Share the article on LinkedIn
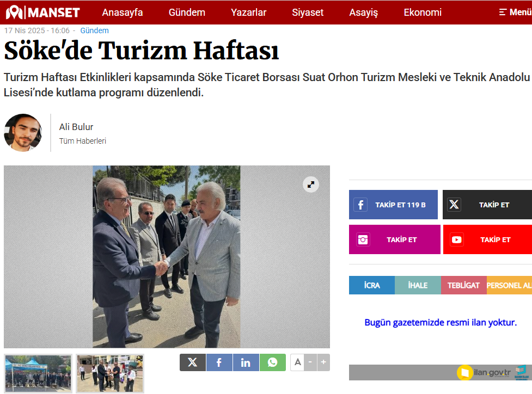Viewport: 532px width, 394px height. tap(246, 362)
